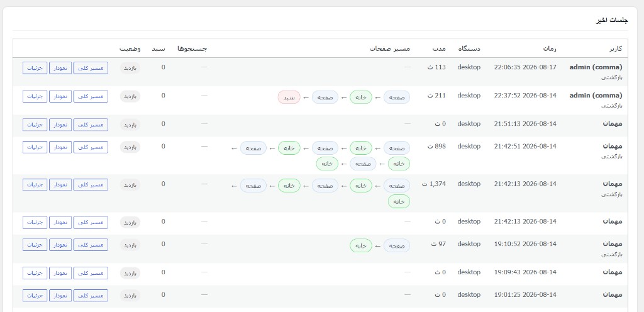This screenshot has width=644, height=312.
Task: Show نمودار for the 21:42:51 guest session
Action: pos(60,147)
